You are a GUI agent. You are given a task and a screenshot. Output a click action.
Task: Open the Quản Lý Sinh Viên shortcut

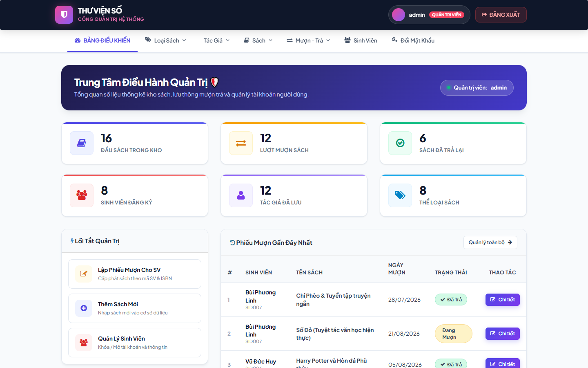(135, 343)
